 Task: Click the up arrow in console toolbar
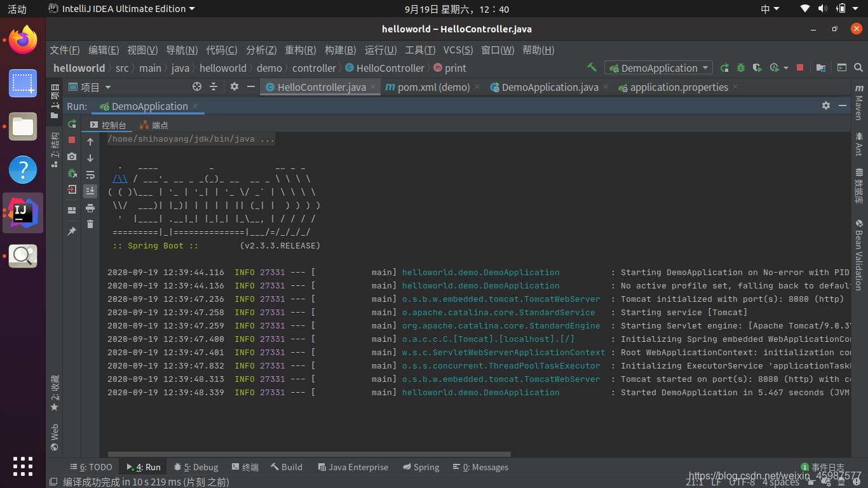(90, 142)
